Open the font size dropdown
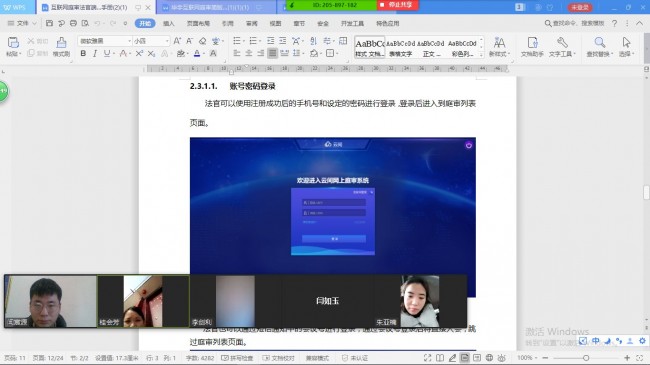 click(151, 41)
